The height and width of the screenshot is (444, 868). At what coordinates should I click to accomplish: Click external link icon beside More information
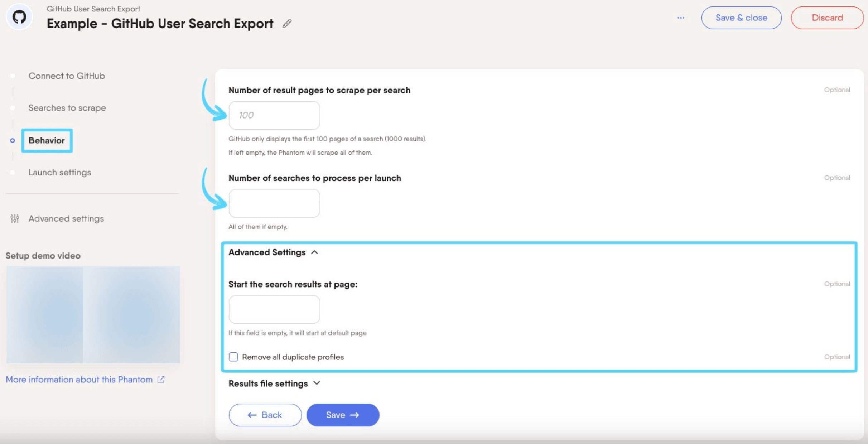point(161,380)
